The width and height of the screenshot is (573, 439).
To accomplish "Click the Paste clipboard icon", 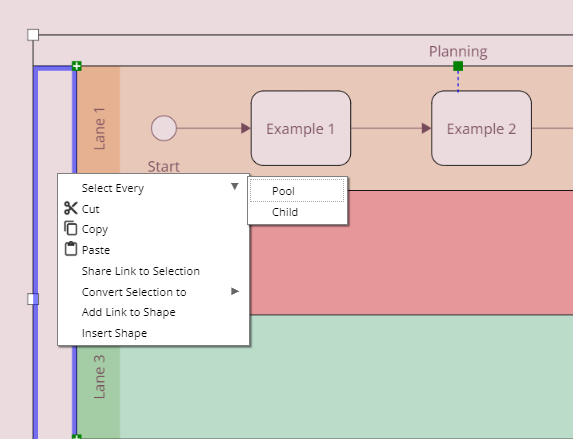I will pos(71,249).
